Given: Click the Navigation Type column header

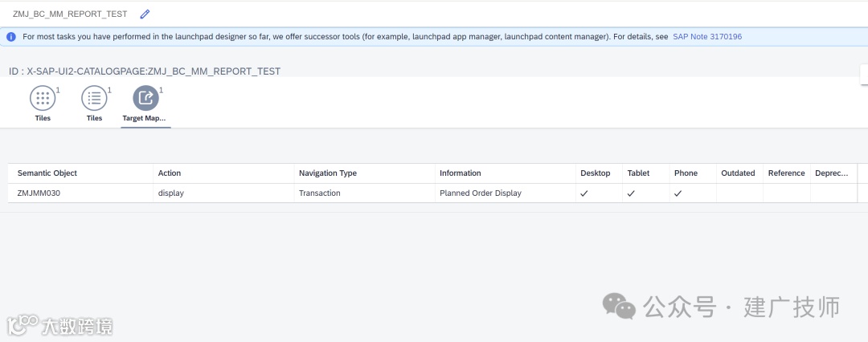Looking at the screenshot, I should point(327,173).
